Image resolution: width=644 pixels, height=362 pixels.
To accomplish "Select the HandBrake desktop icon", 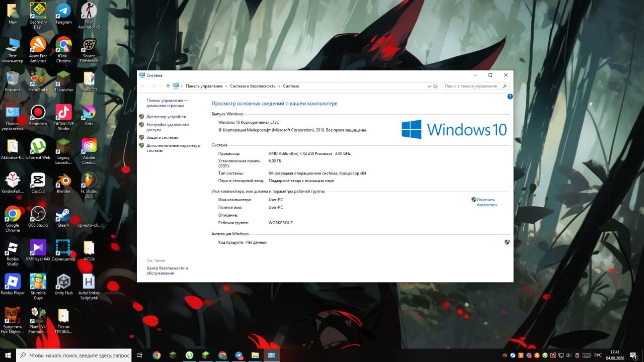I will click(x=38, y=81).
